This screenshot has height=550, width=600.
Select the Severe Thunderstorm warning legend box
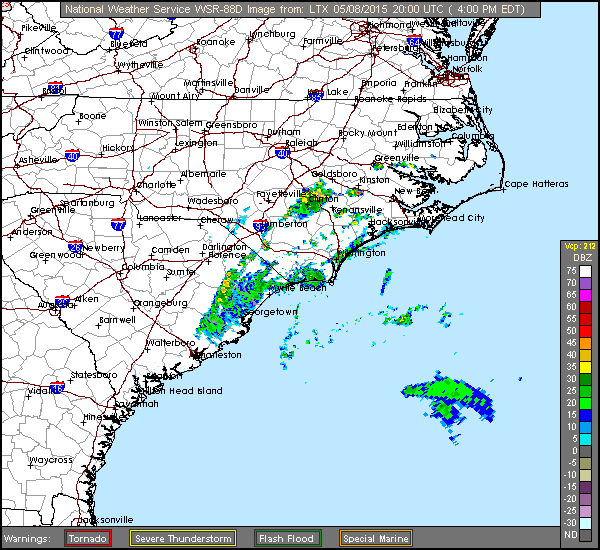pos(183,538)
